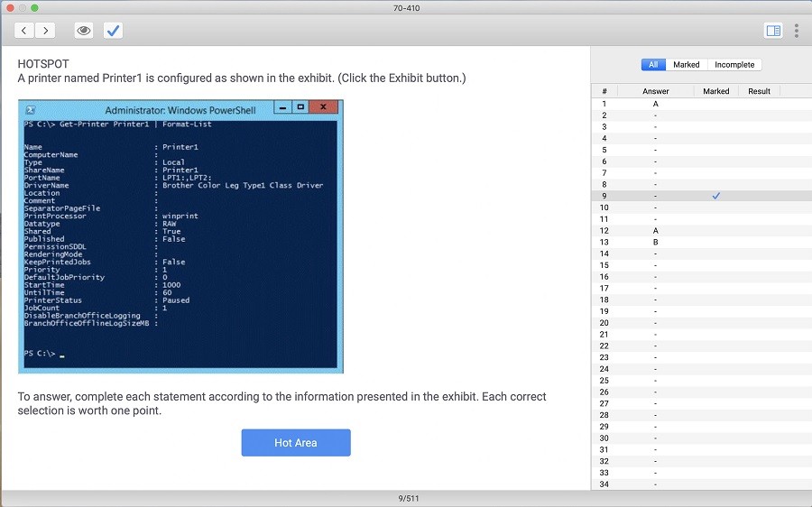Image resolution: width=812 pixels, height=507 pixels.
Task: Click the macOS red close button
Action: [x=10, y=8]
